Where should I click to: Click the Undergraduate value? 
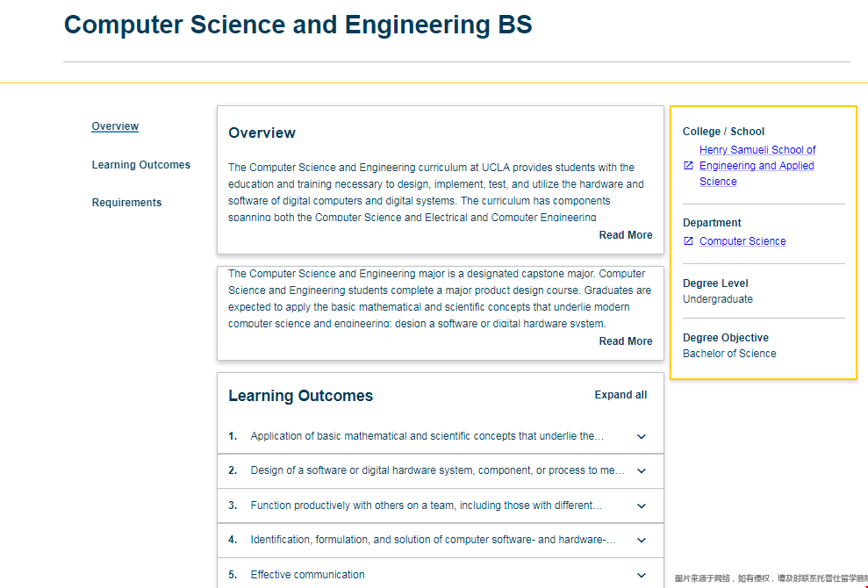pos(717,299)
